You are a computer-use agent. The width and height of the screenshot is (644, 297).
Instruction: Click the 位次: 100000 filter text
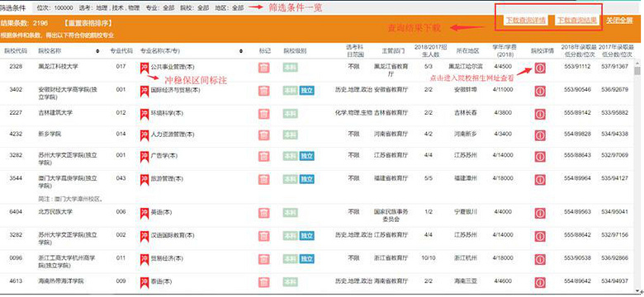click(x=55, y=7)
